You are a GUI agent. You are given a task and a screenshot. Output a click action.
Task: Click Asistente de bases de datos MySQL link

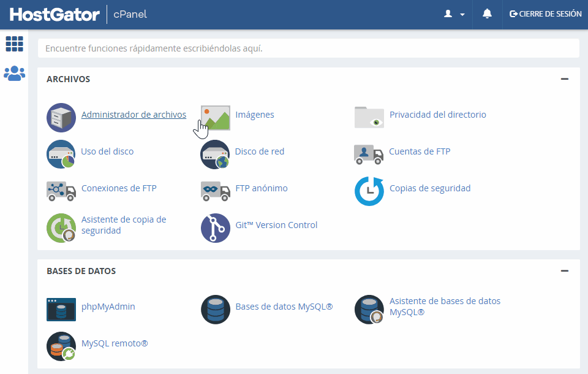[x=445, y=307]
